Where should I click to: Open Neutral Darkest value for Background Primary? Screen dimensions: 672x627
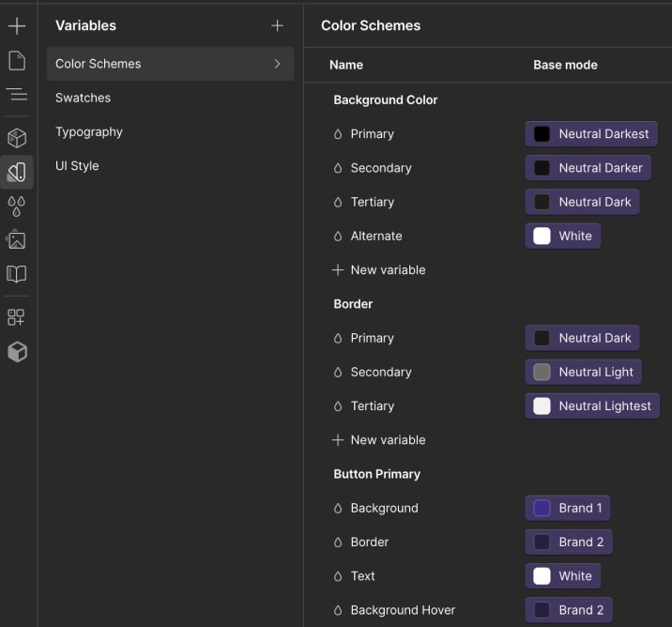pos(591,134)
